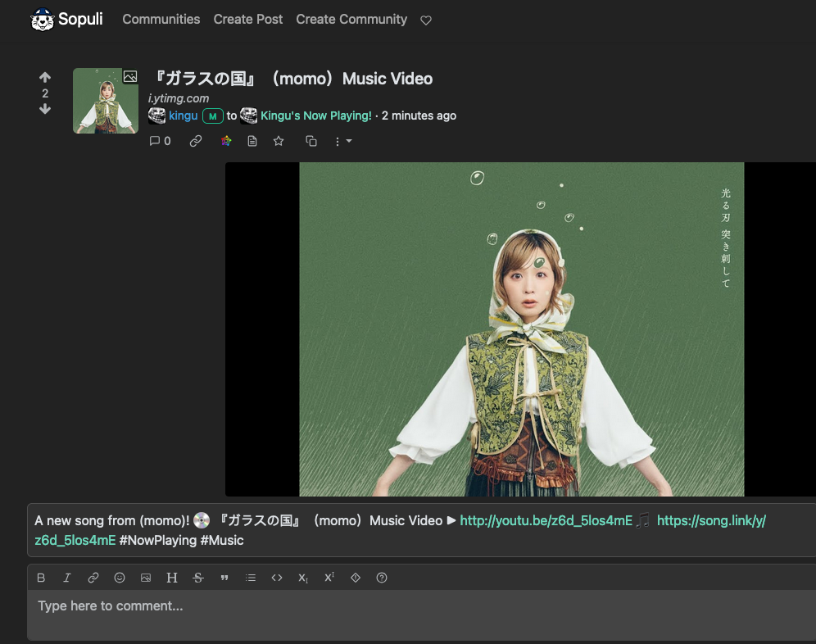816x644 pixels.
Task: Go to Kingu's Now Playing! community
Action: pos(316,116)
